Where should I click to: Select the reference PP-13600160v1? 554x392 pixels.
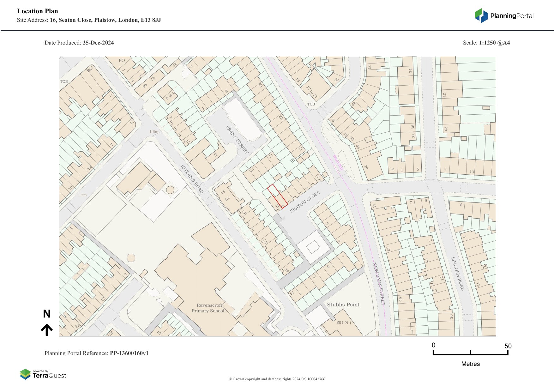(x=129, y=353)
